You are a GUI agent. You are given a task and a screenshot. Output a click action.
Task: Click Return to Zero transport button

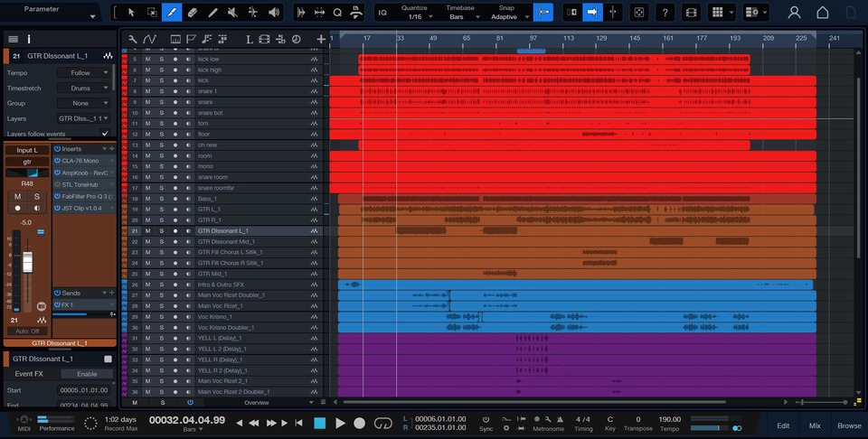[x=299, y=423]
